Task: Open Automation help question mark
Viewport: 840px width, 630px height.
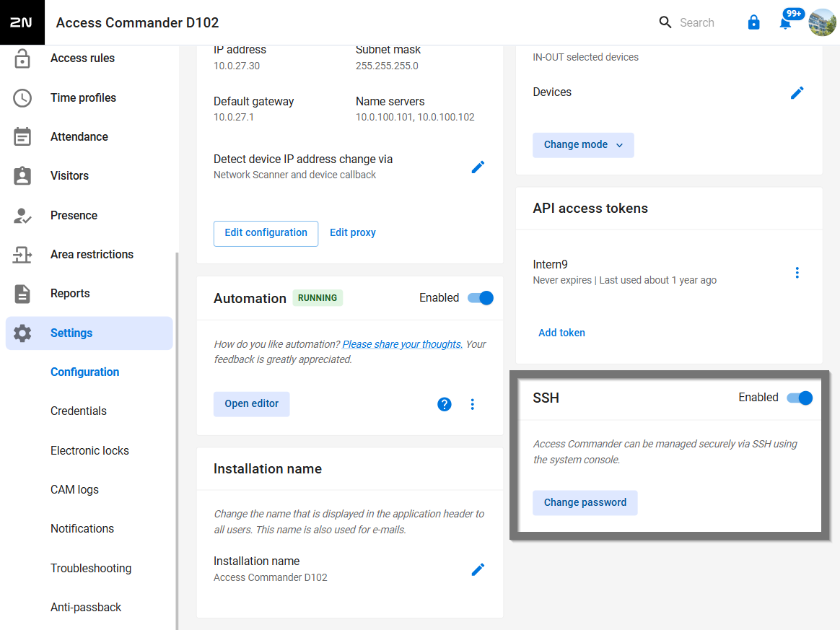Action: click(x=444, y=404)
